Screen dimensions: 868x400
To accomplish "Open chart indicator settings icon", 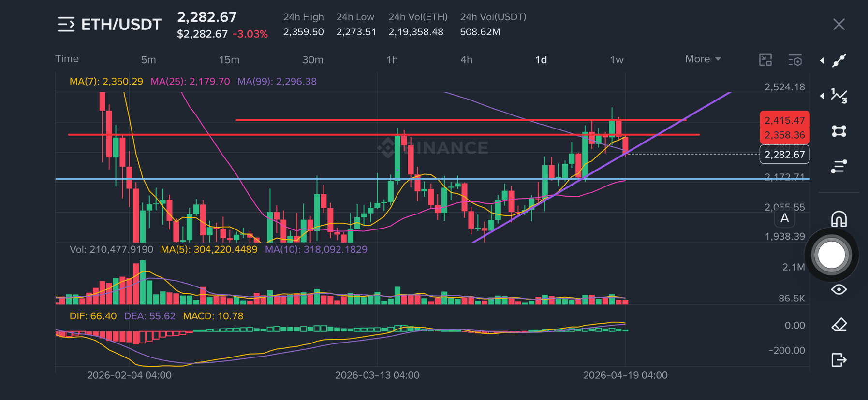I will point(795,60).
